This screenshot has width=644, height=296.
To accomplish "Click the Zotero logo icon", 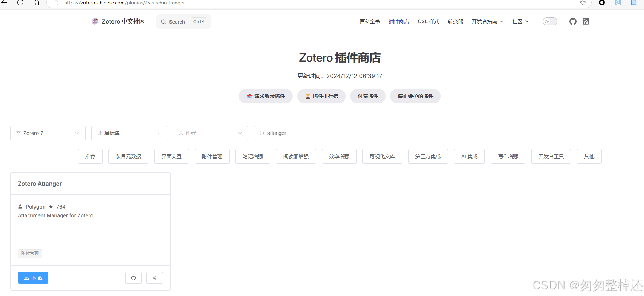I will point(95,21).
